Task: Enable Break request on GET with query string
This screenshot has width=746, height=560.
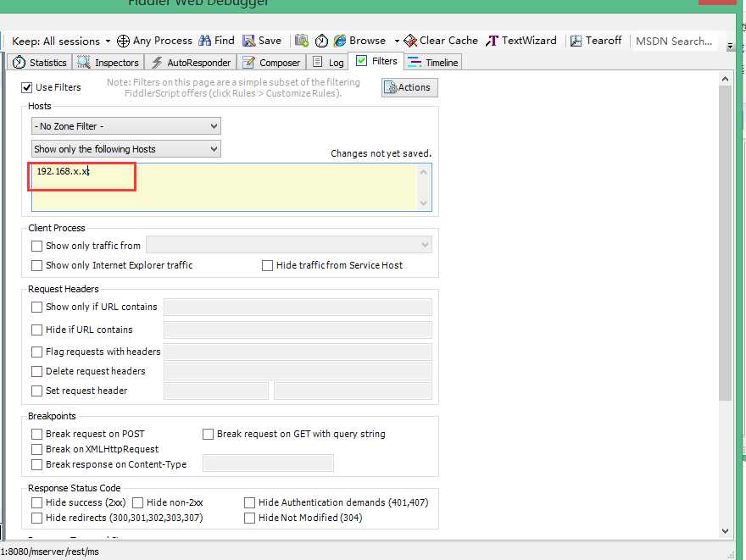Action: point(208,434)
